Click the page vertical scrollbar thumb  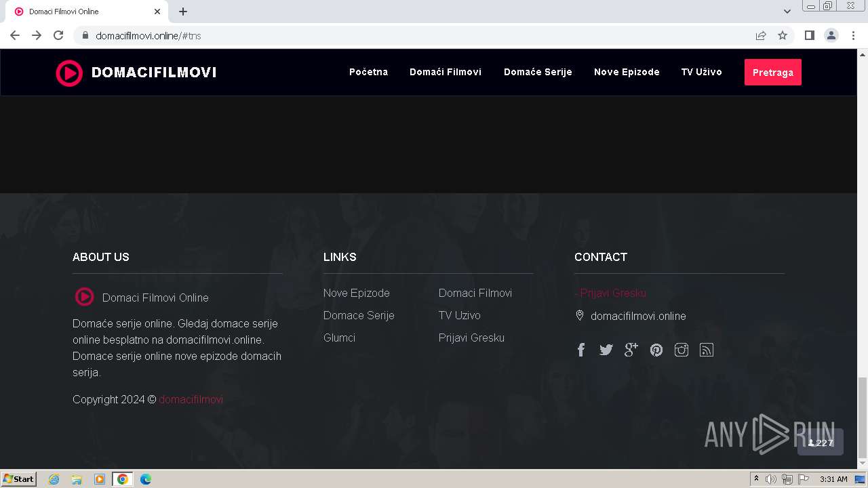862,417
